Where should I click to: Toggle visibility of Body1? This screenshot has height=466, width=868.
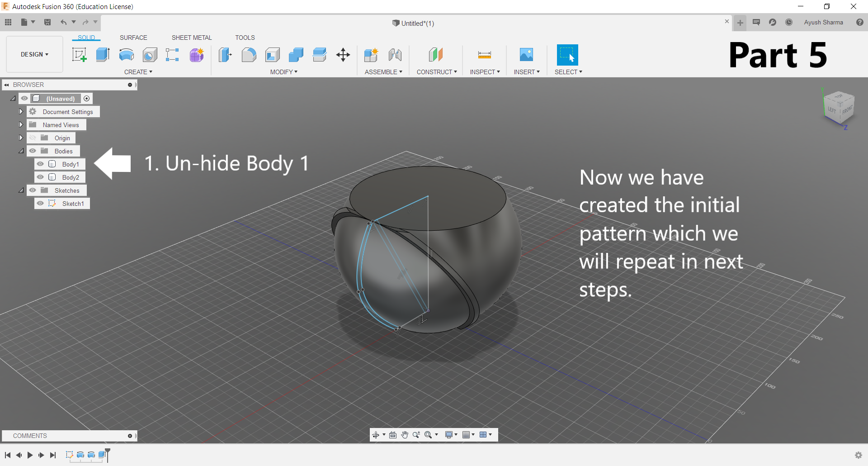pos(40,164)
